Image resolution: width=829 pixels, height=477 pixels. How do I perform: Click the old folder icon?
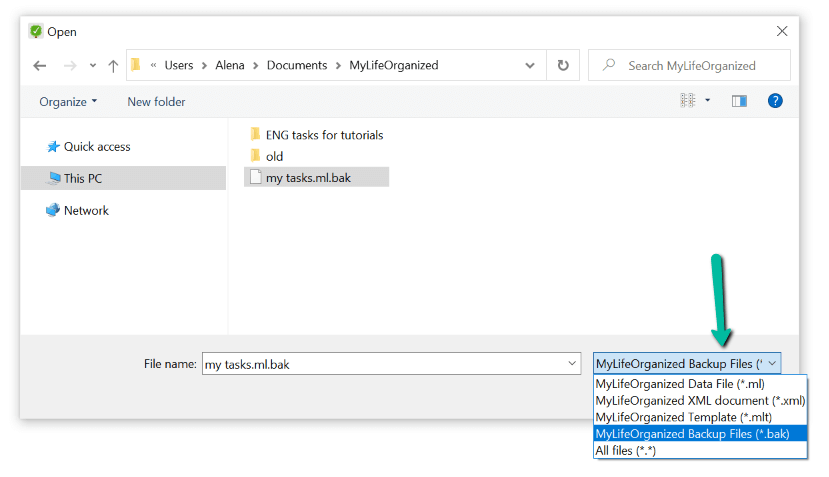point(255,155)
